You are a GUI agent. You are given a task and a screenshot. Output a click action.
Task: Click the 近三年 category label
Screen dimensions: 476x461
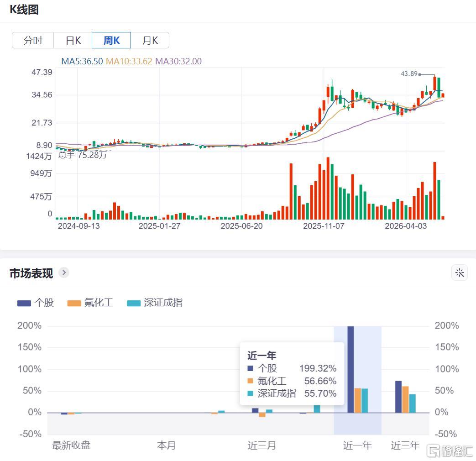(x=405, y=445)
